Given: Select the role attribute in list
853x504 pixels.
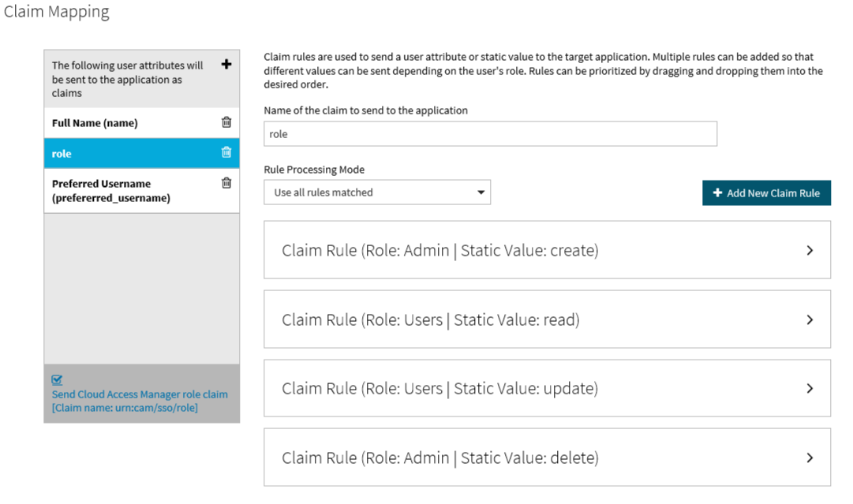Looking at the screenshot, I should point(62,154).
